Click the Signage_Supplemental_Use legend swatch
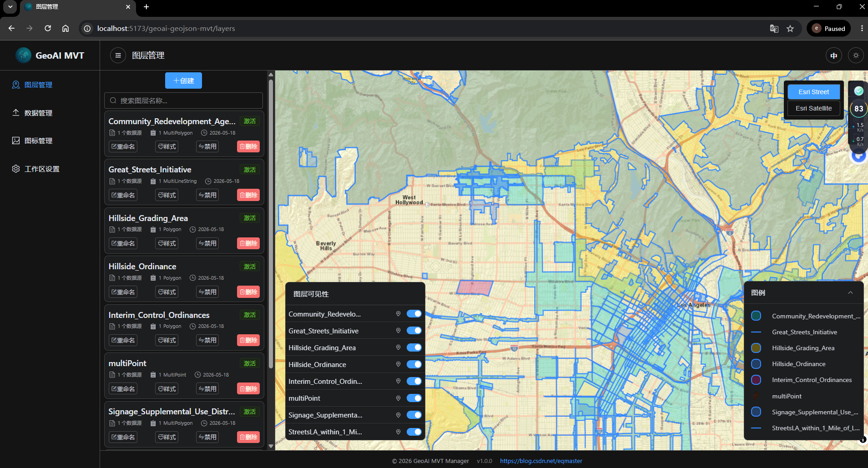The width and height of the screenshot is (868, 468). (x=756, y=412)
